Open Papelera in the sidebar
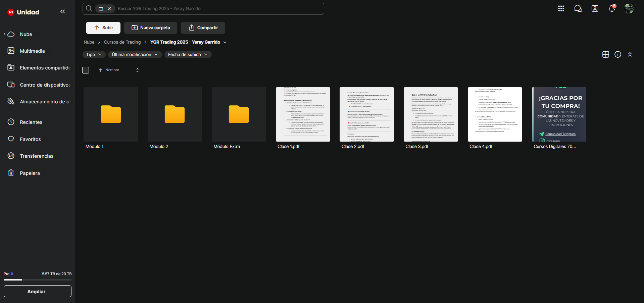Screen dimensions: 644x303 coord(30,173)
